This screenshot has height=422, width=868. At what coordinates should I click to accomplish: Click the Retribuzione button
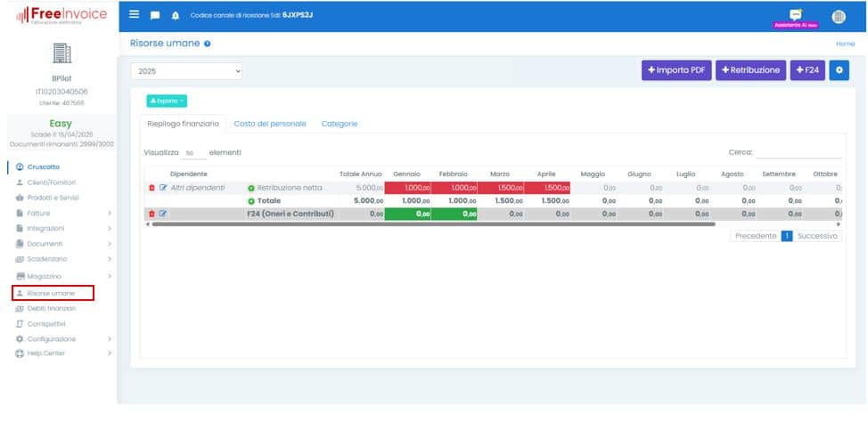pyautogui.click(x=750, y=70)
